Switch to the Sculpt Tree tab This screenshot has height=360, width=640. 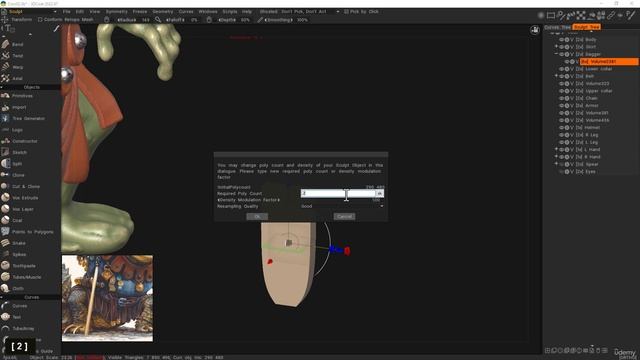point(587,27)
